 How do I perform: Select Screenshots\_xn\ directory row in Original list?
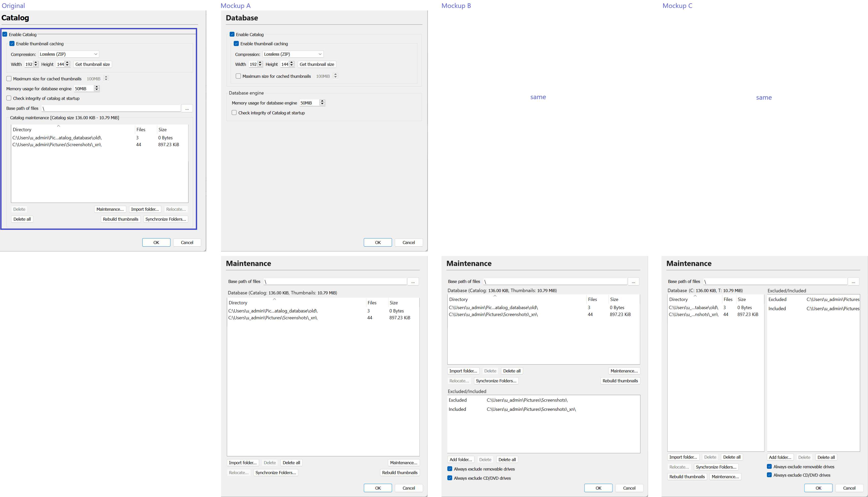click(57, 145)
